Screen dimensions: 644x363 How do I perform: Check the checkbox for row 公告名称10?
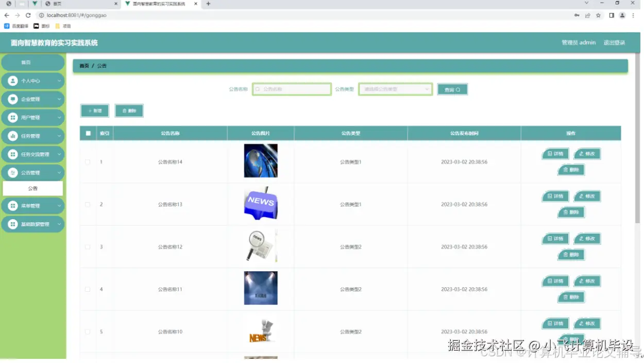click(88, 332)
